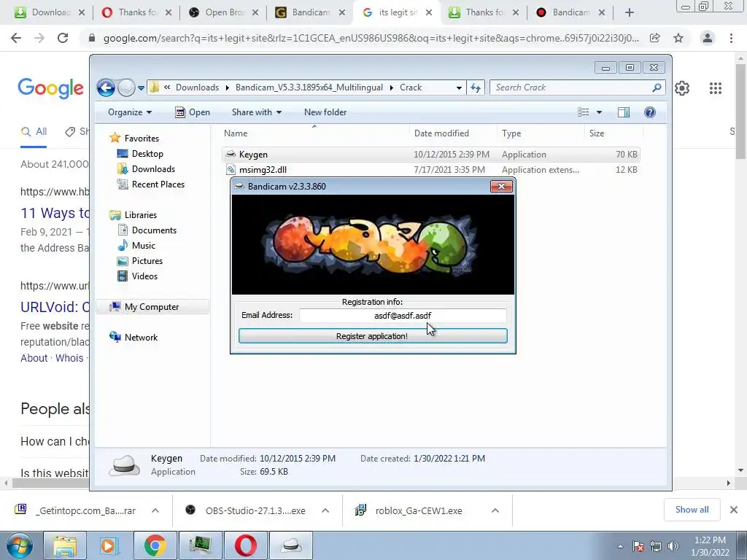Open Desktop in the navigation pane
The width and height of the screenshot is (747, 560).
pos(147,154)
